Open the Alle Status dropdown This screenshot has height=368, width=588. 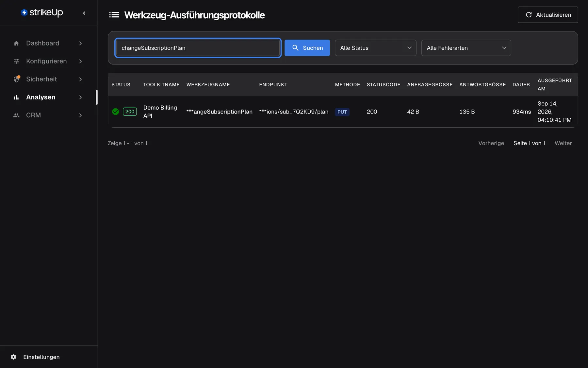[375, 48]
